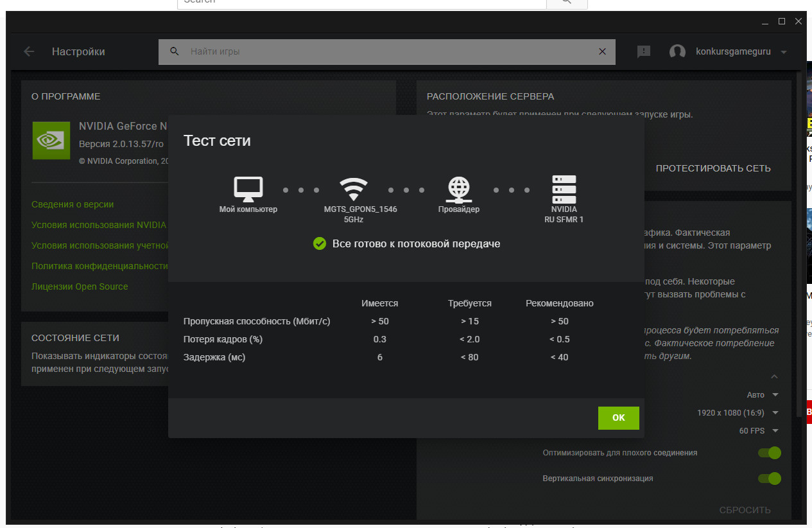Click the search magnifier icon in game search
Screen dimensions: 812x528
pos(175,51)
